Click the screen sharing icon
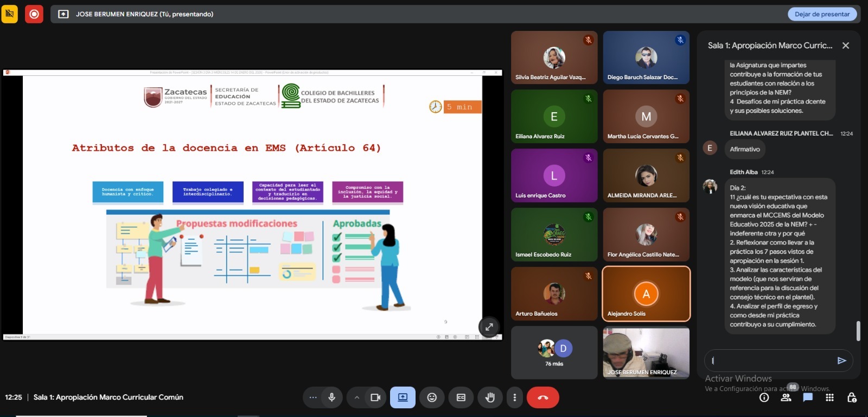 coord(403,397)
